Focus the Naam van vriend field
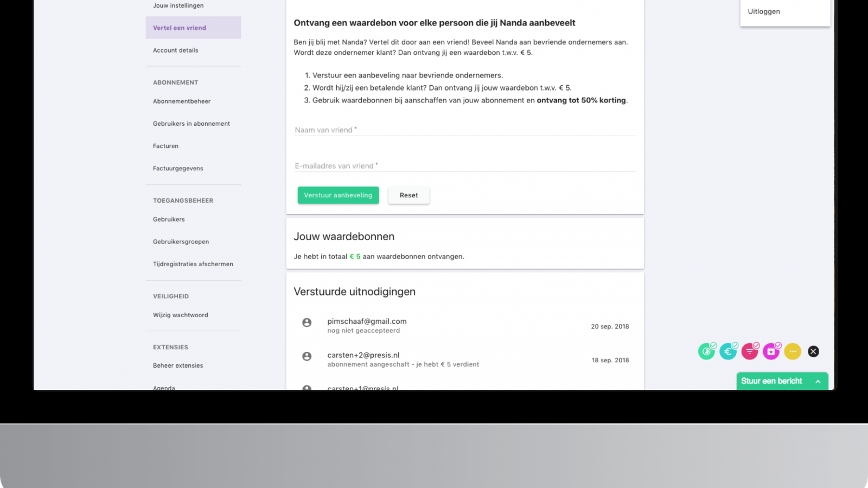Image resolution: width=868 pixels, height=488 pixels. coord(465,130)
